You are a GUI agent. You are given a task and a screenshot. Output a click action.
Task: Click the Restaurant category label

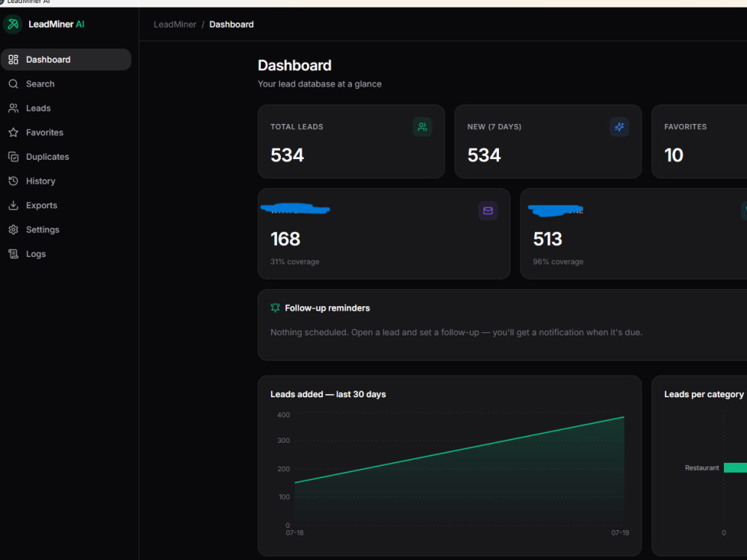pyautogui.click(x=701, y=468)
